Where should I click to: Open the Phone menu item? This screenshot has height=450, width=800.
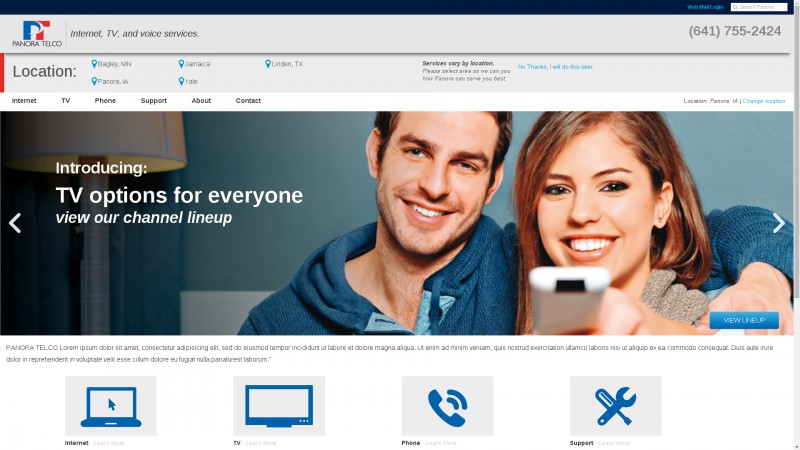pos(105,101)
